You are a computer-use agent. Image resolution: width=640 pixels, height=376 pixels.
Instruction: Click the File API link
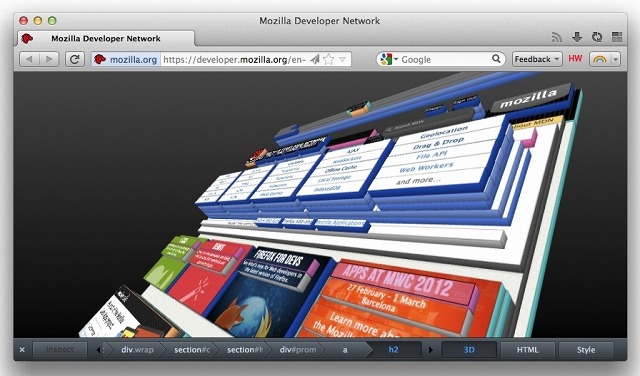pyautogui.click(x=431, y=155)
